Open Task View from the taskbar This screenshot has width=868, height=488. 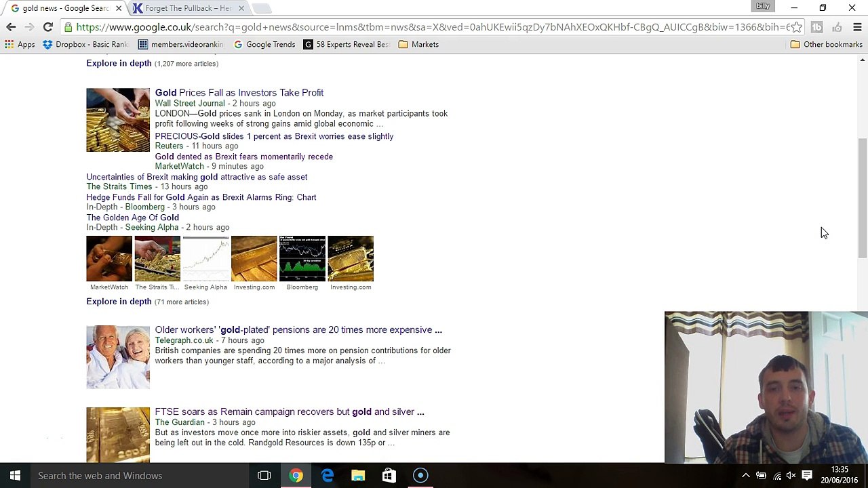point(264,476)
